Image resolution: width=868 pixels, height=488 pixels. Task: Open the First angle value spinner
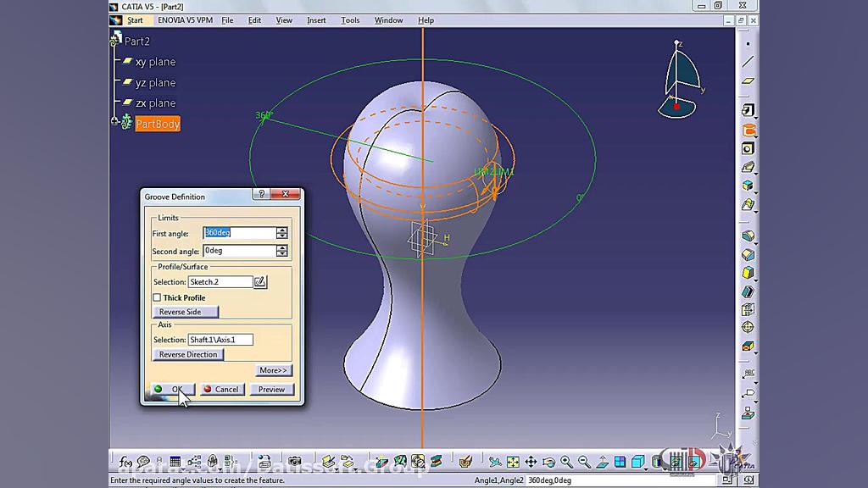[281, 232]
